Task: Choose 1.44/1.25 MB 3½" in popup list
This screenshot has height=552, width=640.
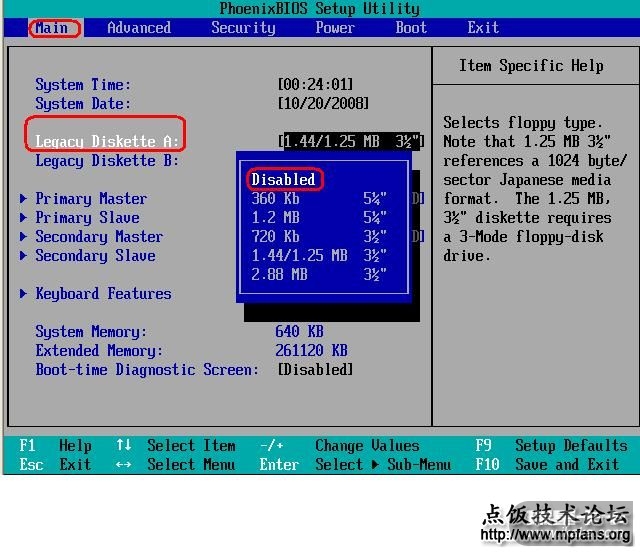Action: tap(319, 255)
